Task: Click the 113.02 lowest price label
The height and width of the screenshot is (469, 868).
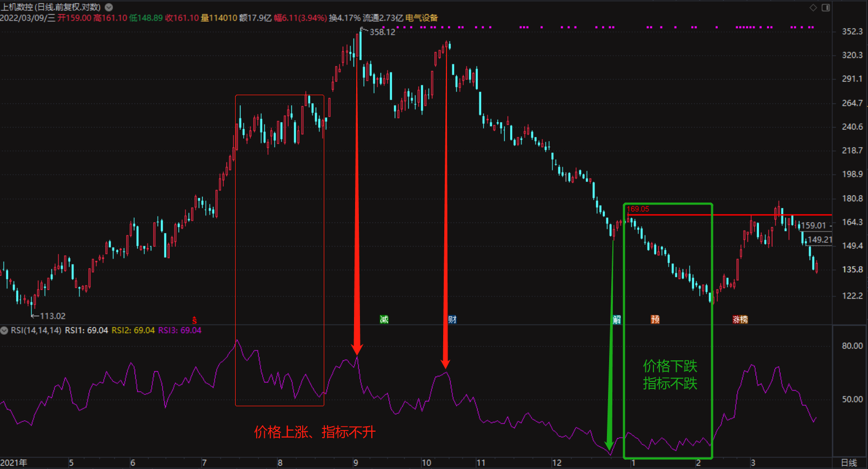Action: point(52,316)
